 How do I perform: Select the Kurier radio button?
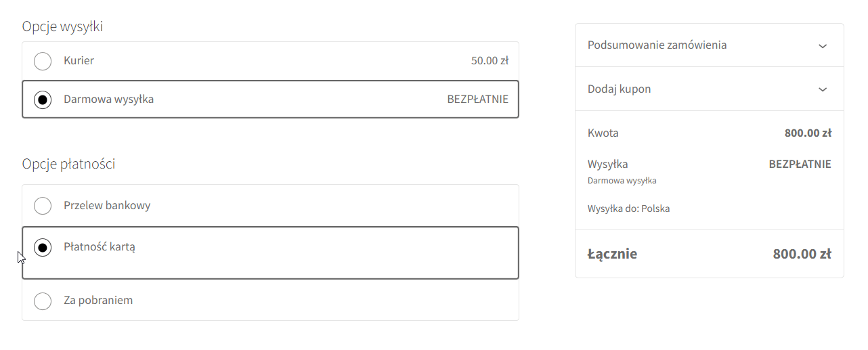pyautogui.click(x=43, y=61)
